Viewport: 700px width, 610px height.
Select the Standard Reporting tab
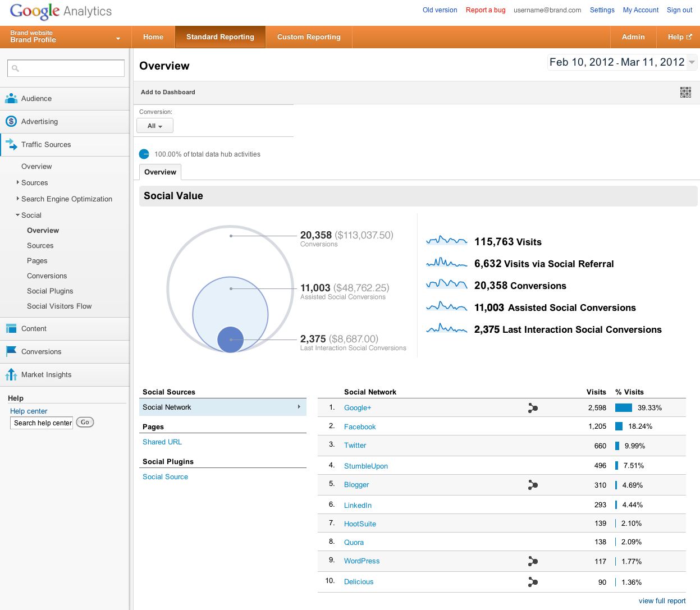pyautogui.click(x=220, y=37)
